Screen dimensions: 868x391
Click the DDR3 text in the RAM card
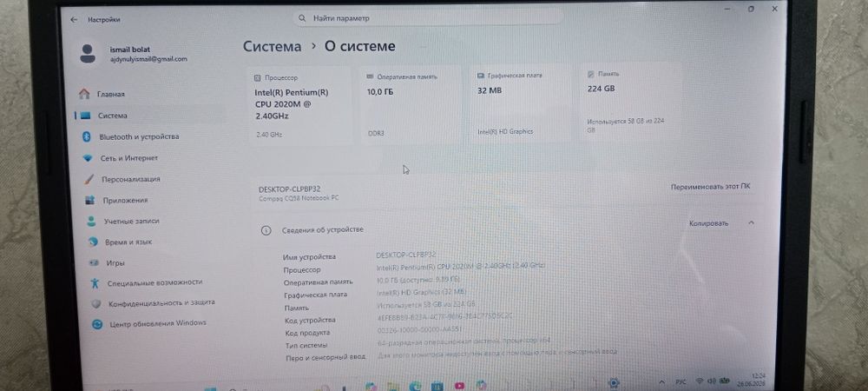click(x=375, y=134)
